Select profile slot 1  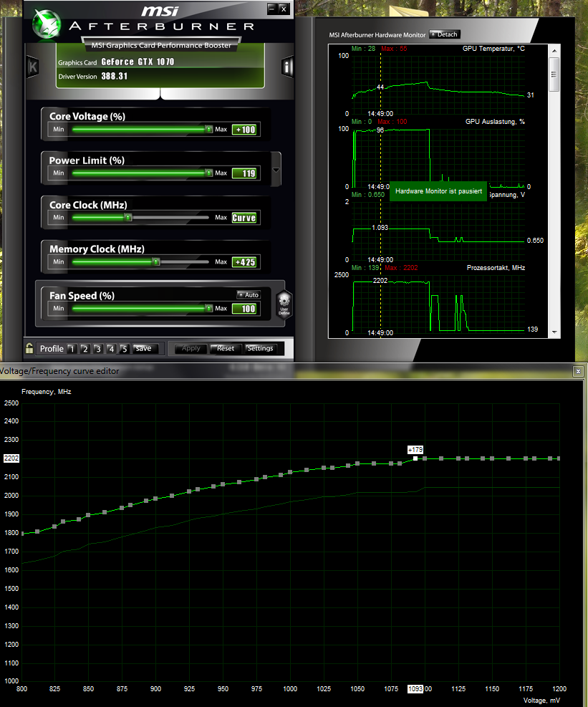pos(72,349)
